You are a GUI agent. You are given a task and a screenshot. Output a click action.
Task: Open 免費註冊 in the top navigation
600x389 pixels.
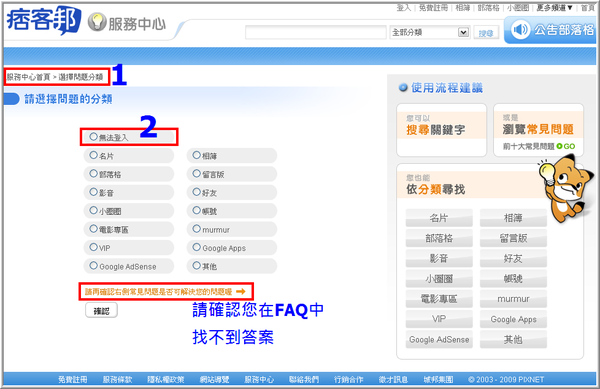coord(433,8)
